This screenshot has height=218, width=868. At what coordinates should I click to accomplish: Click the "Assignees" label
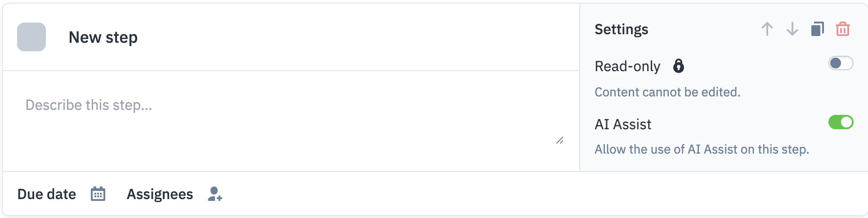(160, 194)
